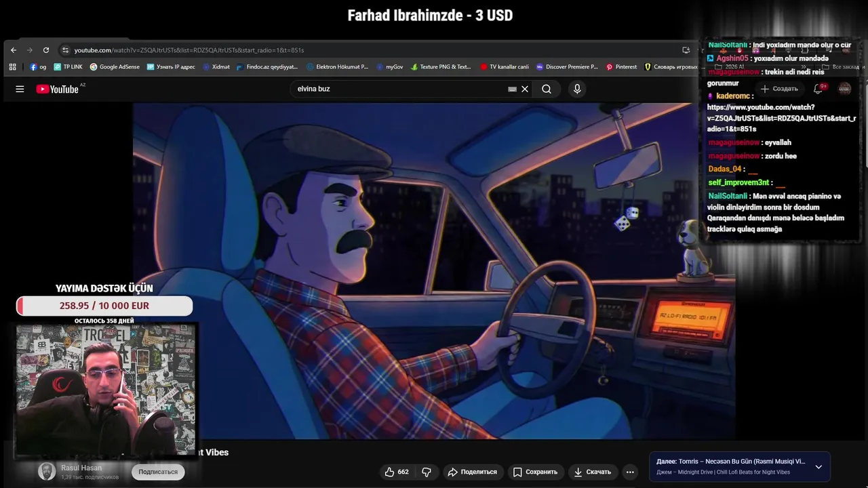Download the video with Скачать
Image resolution: width=868 pixels, height=488 pixels.
click(x=593, y=472)
